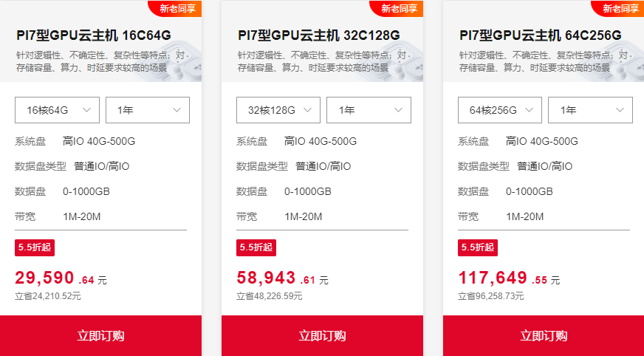
Task: Click 立即订购 for the 16C64G host
Action: click(100, 336)
